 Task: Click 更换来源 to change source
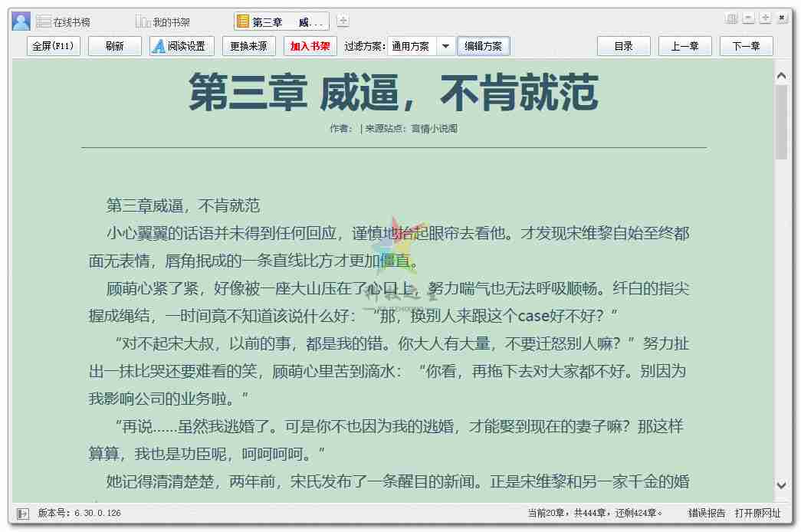[249, 46]
